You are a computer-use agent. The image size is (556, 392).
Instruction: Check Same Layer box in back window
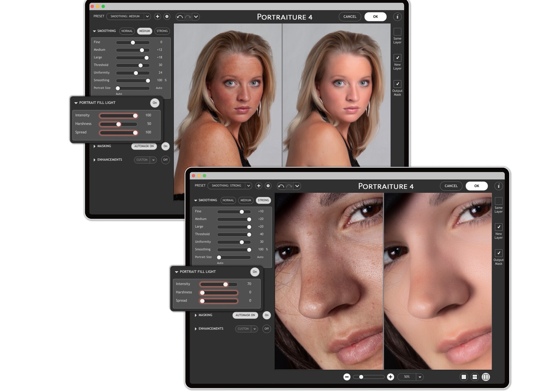point(397,32)
